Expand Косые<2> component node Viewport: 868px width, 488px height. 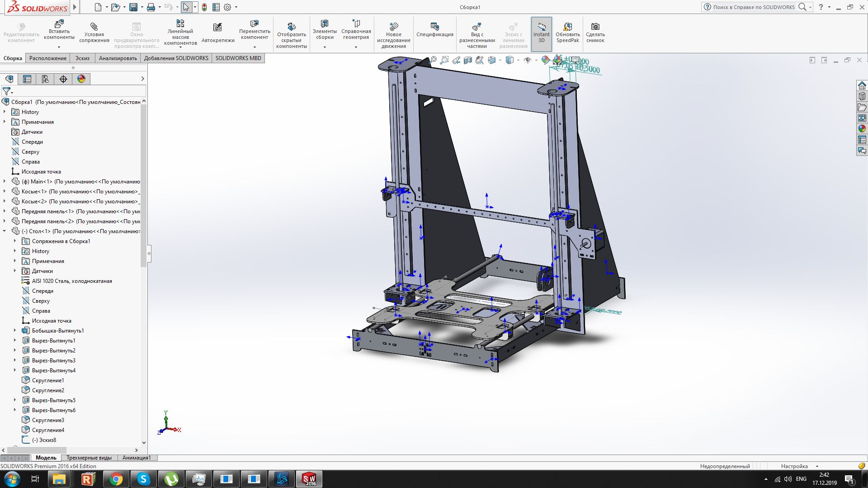click(5, 201)
